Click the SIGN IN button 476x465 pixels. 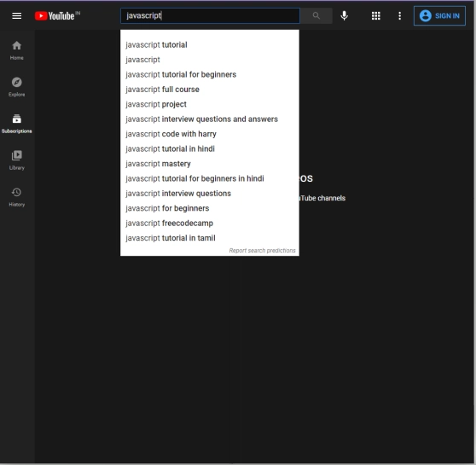(439, 16)
